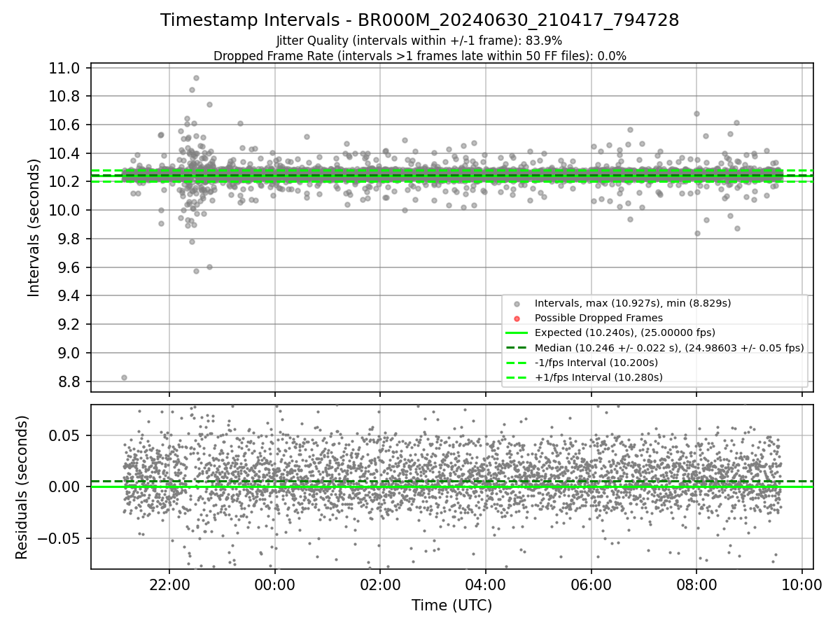Click legend entry 'Expected (10.240s), (25.00000 fps)'

[625, 332]
